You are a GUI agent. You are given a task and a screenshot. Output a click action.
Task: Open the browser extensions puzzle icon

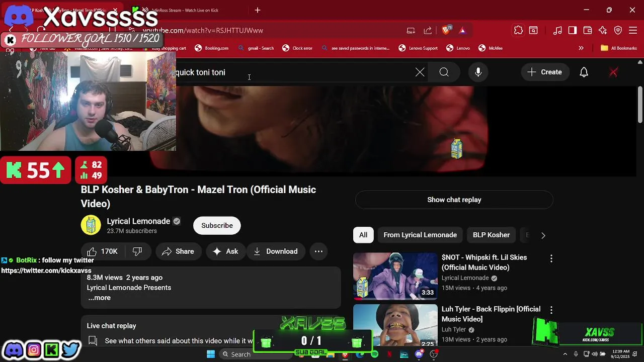[518, 31]
